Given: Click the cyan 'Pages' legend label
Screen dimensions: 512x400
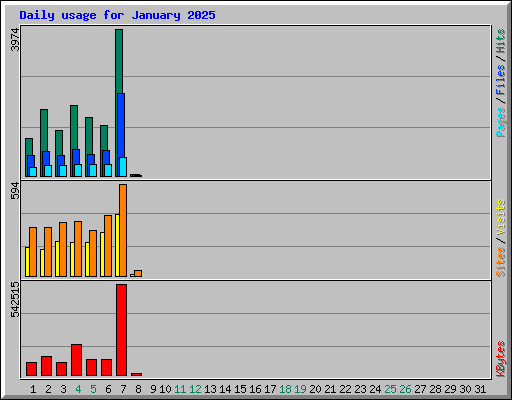Looking at the screenshot, I should click(x=501, y=122).
